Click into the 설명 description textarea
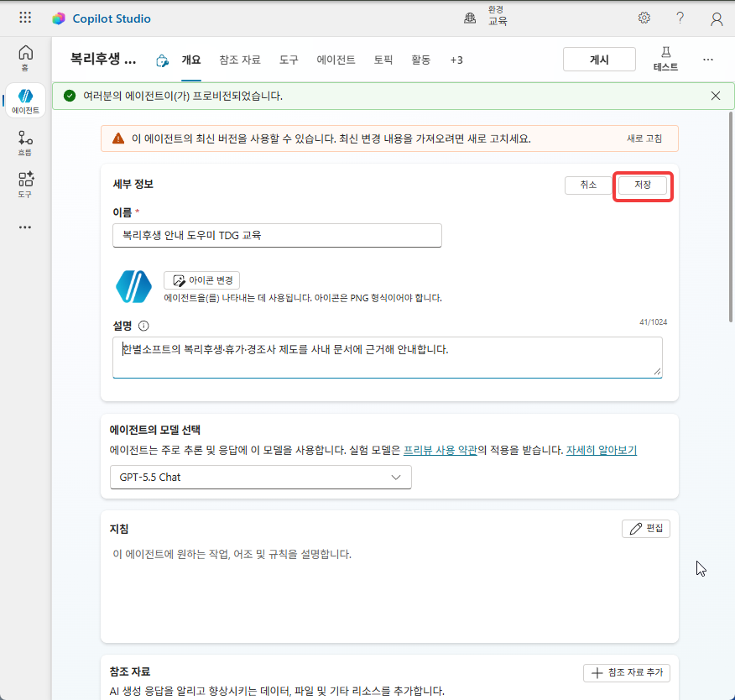The height and width of the screenshot is (700, 735). [x=387, y=358]
